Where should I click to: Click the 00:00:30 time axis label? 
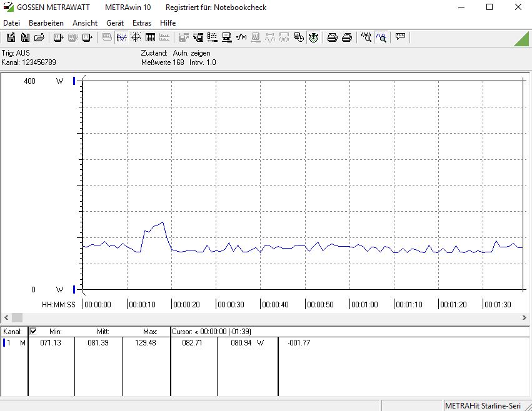click(231, 305)
